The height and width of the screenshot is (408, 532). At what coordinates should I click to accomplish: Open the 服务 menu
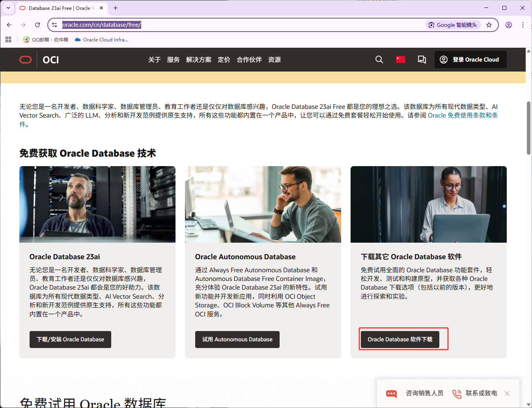coord(174,60)
